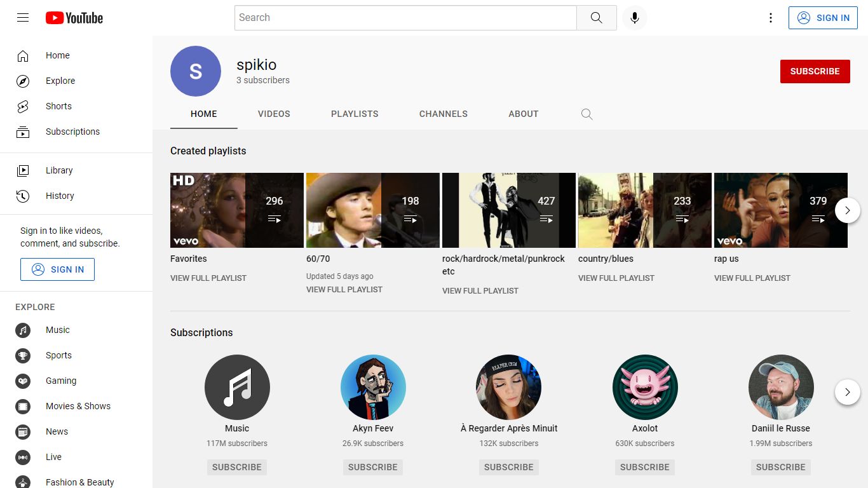Open the Akyn Feev channel avatar

coord(373,387)
